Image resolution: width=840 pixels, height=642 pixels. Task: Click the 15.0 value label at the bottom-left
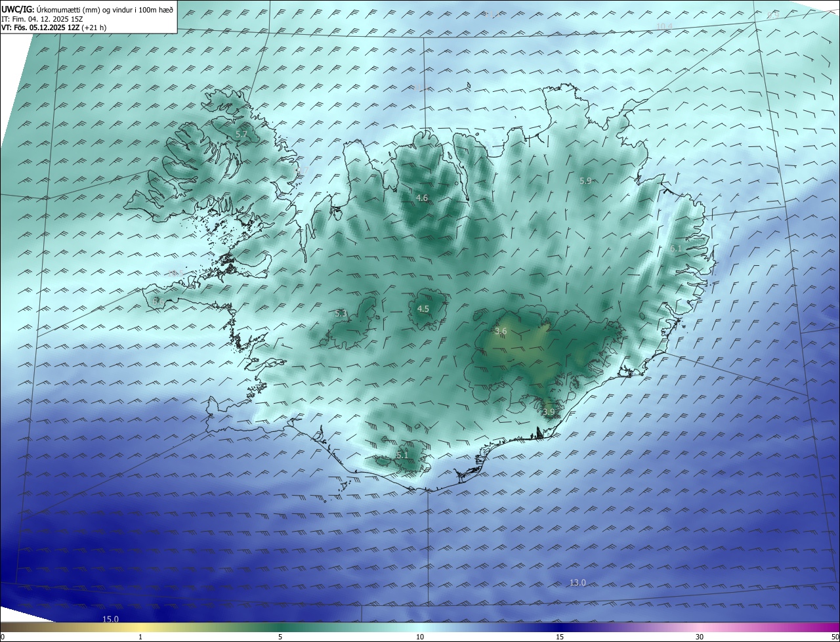point(110,619)
